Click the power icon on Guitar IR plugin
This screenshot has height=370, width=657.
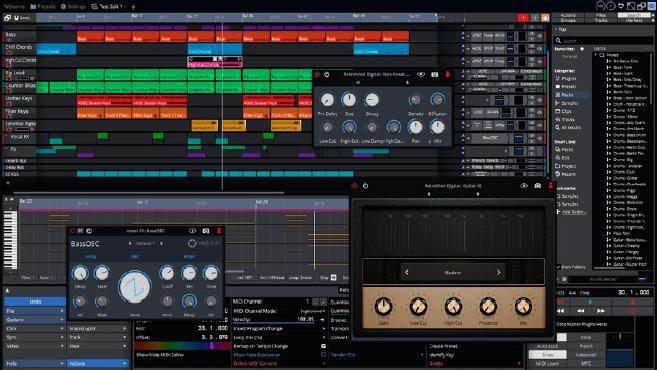[x=365, y=186]
